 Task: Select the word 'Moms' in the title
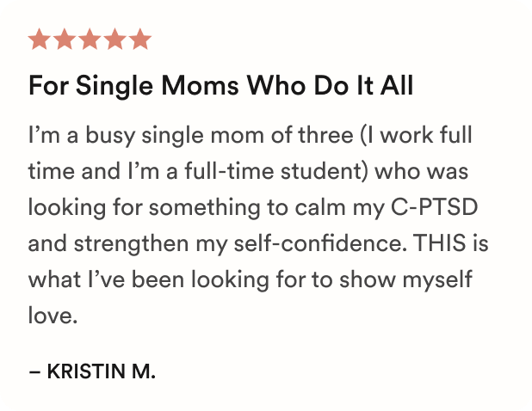pyautogui.click(x=201, y=86)
